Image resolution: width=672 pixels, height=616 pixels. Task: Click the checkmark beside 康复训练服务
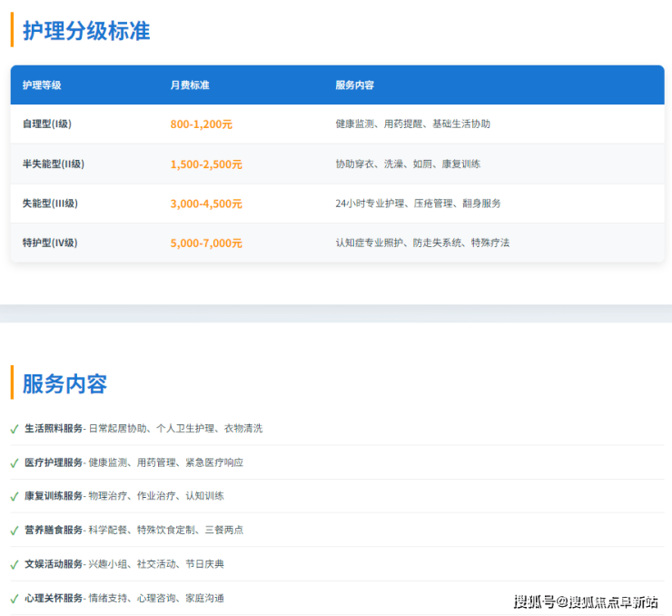tap(14, 497)
